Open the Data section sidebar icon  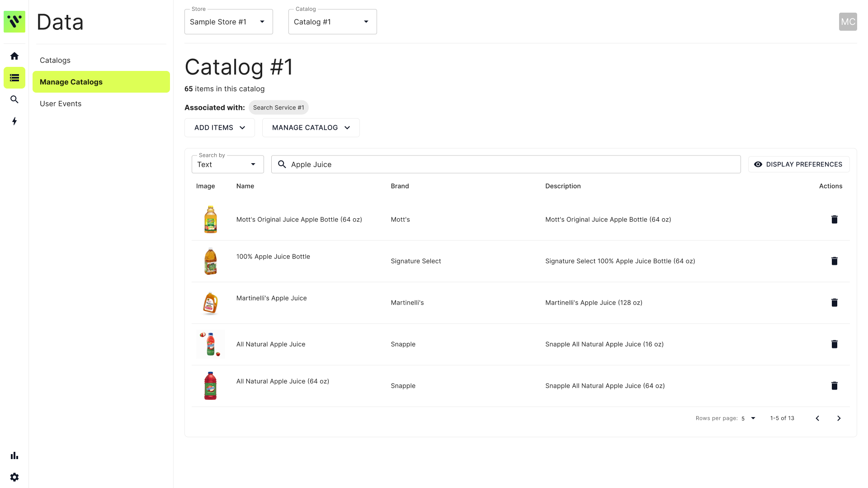14,78
